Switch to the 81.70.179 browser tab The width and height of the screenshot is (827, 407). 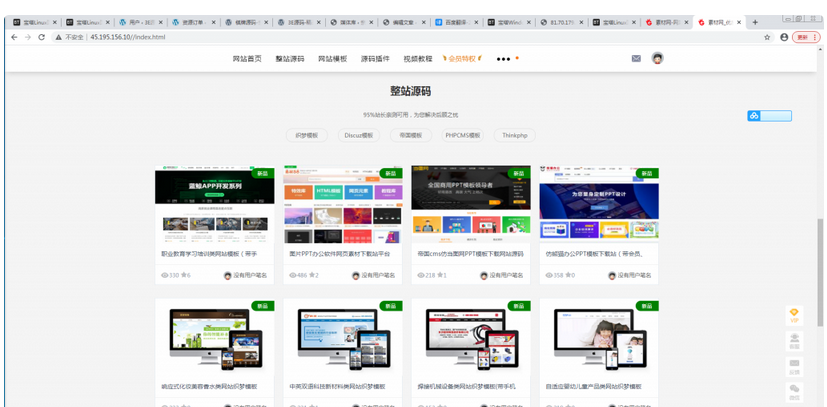tap(562, 22)
